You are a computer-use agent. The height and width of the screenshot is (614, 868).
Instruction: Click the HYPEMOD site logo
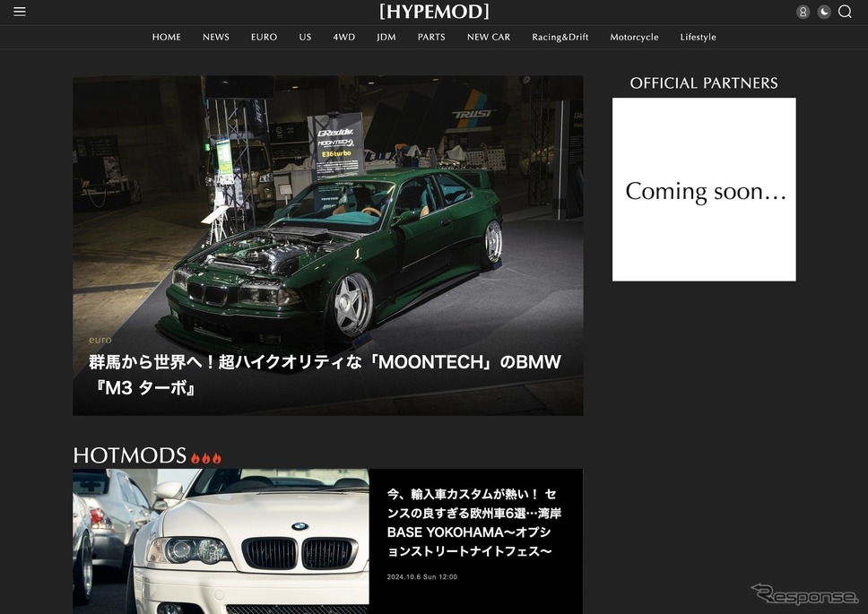[x=434, y=12]
